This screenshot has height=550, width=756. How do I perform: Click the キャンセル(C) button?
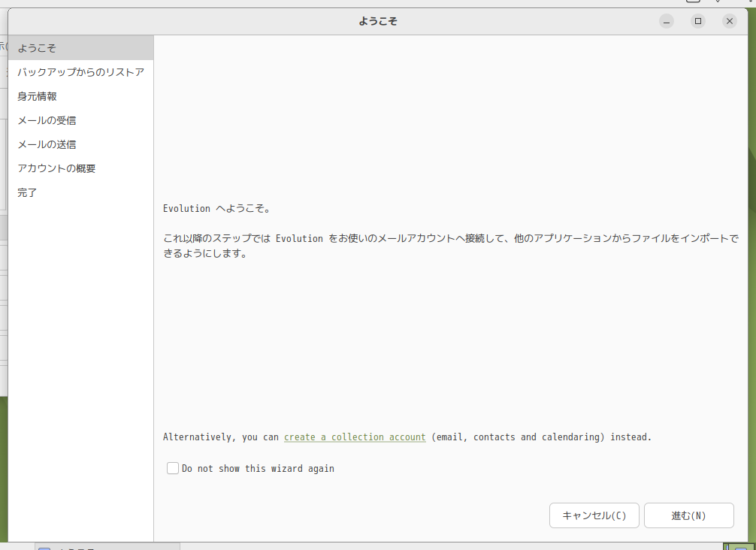pos(594,515)
